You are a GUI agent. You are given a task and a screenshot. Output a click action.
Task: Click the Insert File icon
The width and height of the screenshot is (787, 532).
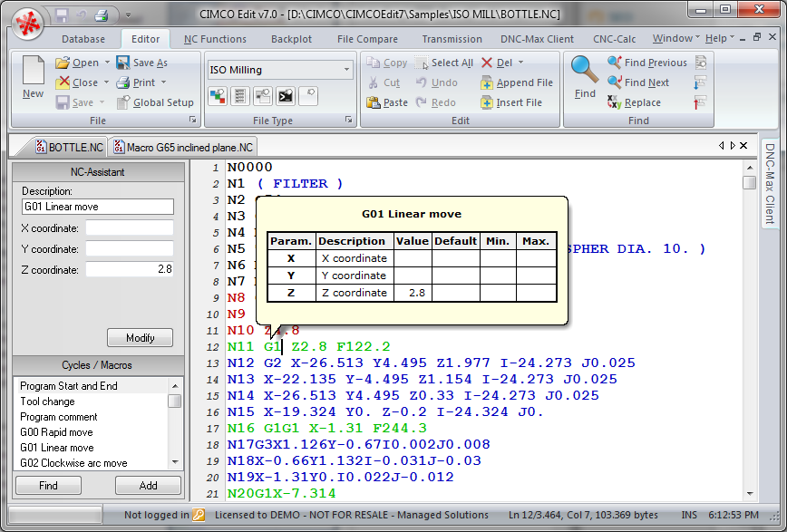[x=487, y=102]
